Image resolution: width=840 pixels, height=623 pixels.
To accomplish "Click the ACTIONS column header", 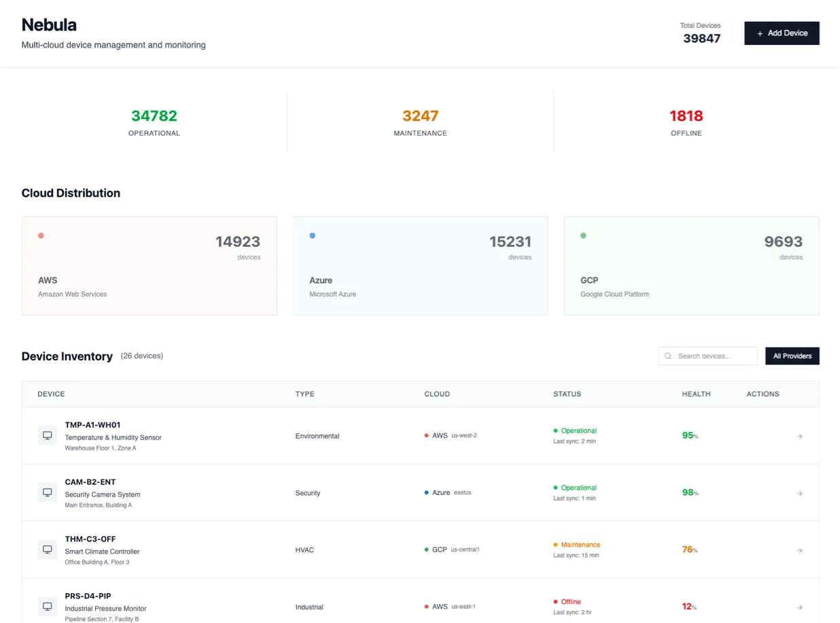I will pyautogui.click(x=763, y=394).
